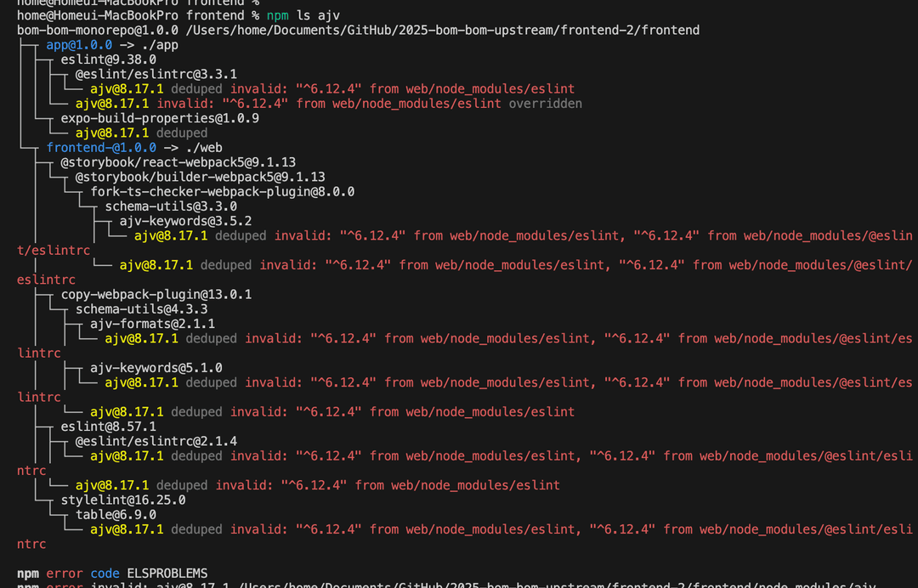Click the 'ajv-keywords@3.5.2' row
Viewport: 918px width, 588px height.
click(185, 221)
